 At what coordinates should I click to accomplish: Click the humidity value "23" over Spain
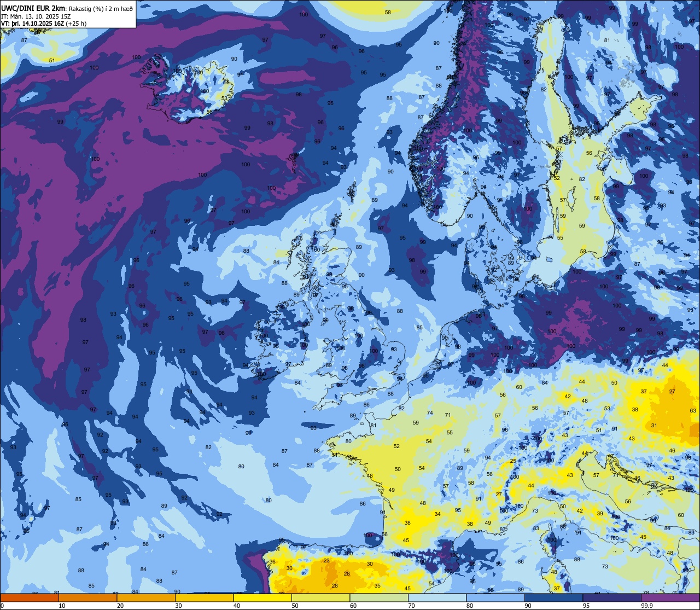tap(326, 561)
